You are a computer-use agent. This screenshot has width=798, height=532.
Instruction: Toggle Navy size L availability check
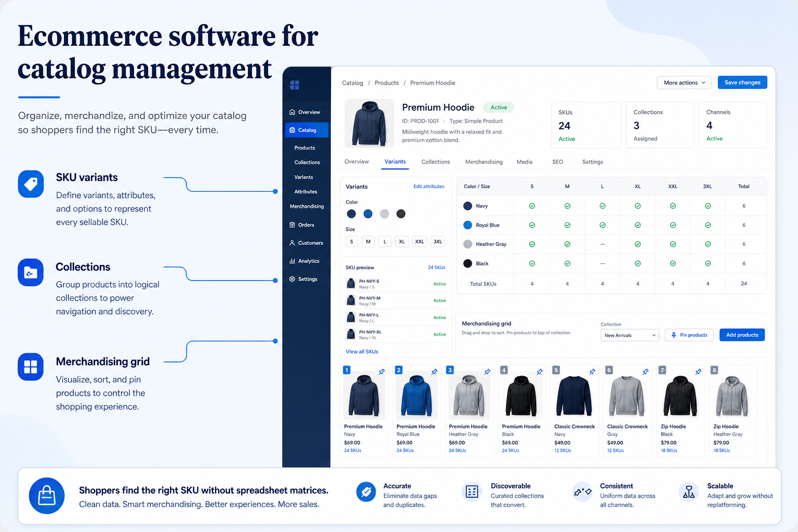coord(603,206)
